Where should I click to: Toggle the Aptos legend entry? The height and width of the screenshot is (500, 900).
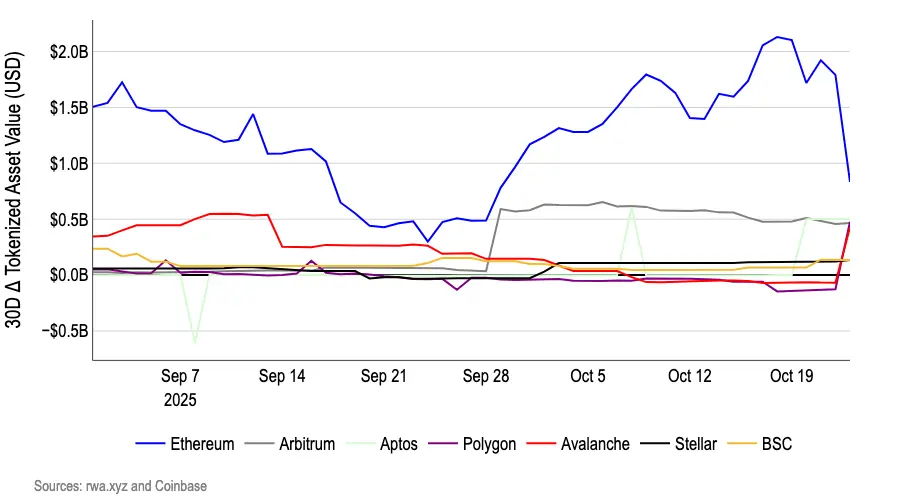point(382,444)
